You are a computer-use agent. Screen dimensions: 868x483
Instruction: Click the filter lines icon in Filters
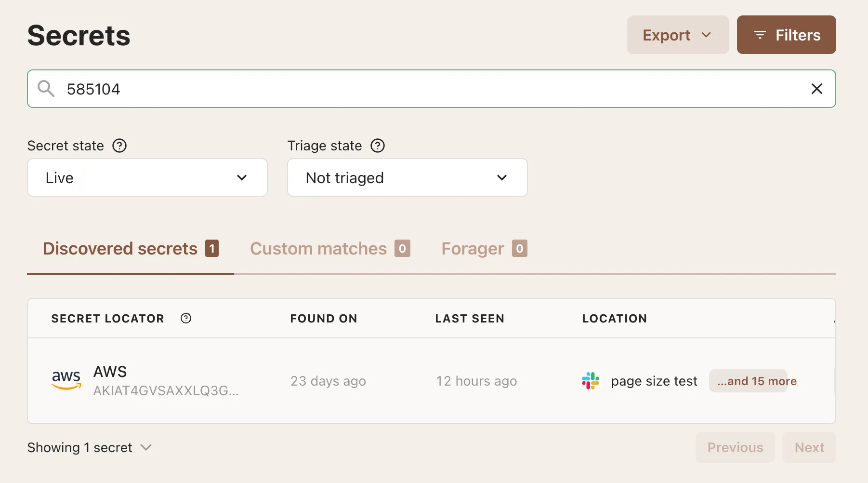(x=760, y=35)
